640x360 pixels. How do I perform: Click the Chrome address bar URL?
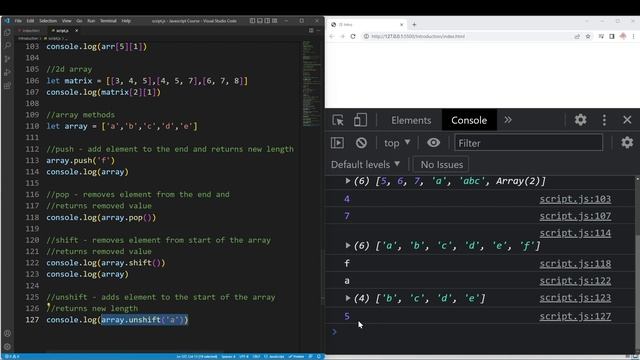click(x=418, y=36)
